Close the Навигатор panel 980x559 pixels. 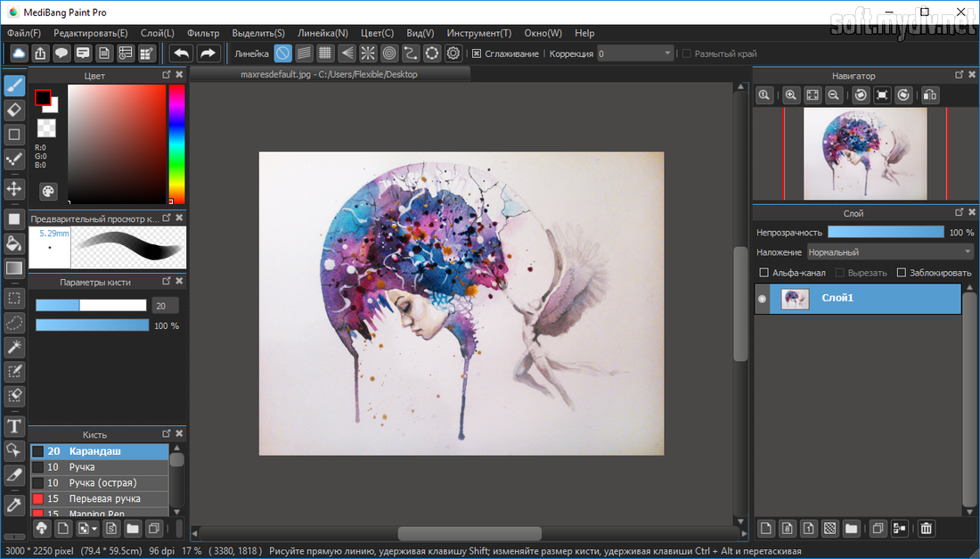[972, 75]
